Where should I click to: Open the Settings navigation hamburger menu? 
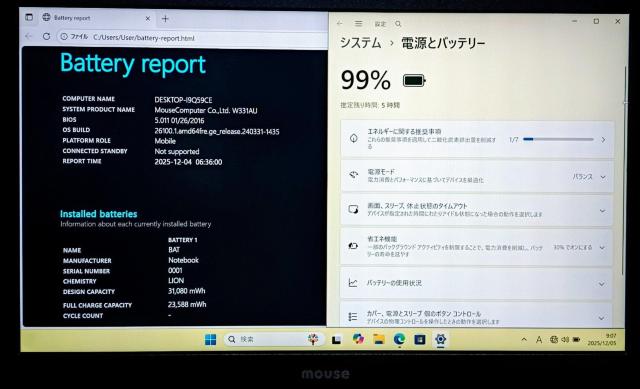coord(358,24)
